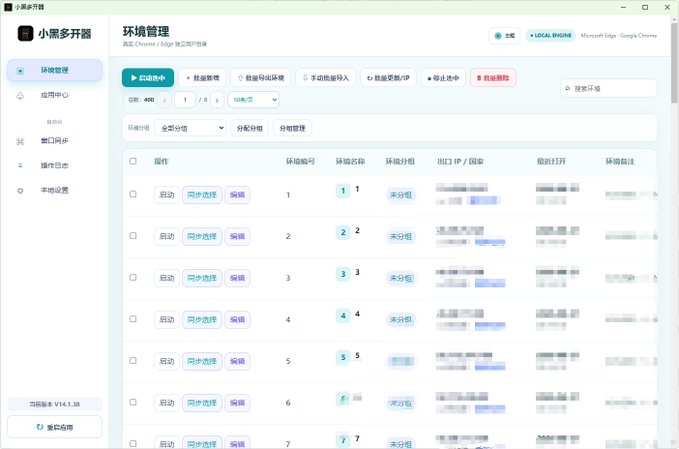Check the box for environment 5
This screenshot has width=679, height=449.
[133, 361]
